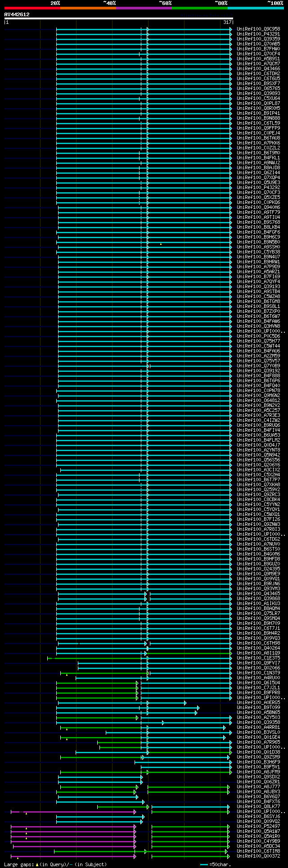Image resolution: width=288 pixels, height=868 pixels.
Task: Select hit label UniRef100_Q39358
Action: tap(258, 722)
